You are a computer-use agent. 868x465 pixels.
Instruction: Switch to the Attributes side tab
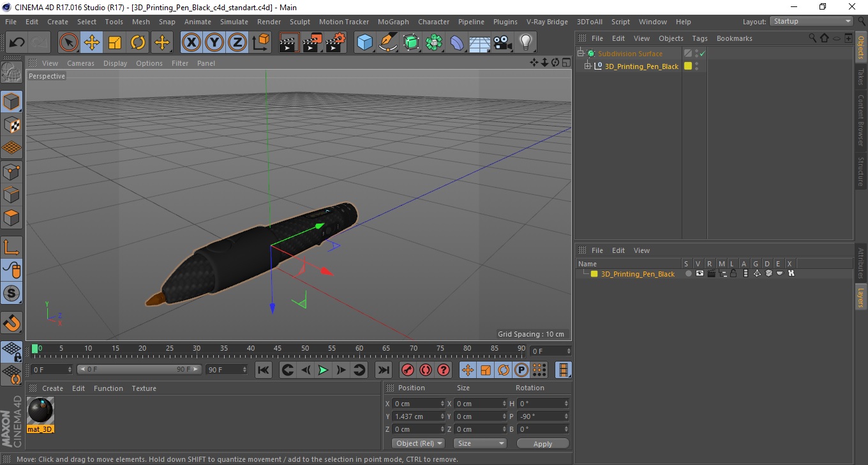coord(861,264)
